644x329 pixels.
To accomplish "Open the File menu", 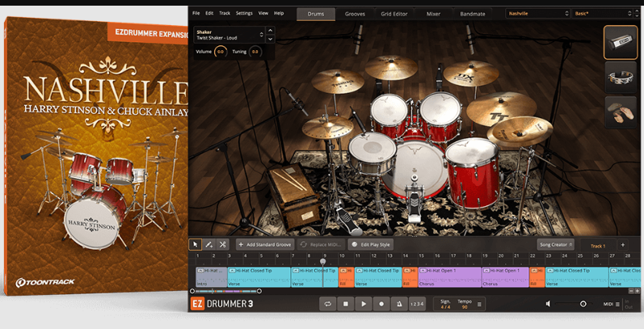I will click(x=196, y=13).
